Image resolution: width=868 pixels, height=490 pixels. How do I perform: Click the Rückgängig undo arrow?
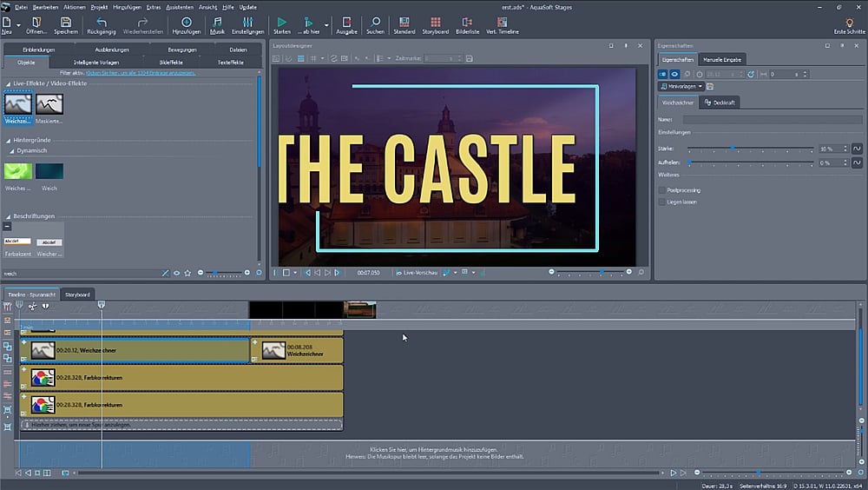[102, 22]
